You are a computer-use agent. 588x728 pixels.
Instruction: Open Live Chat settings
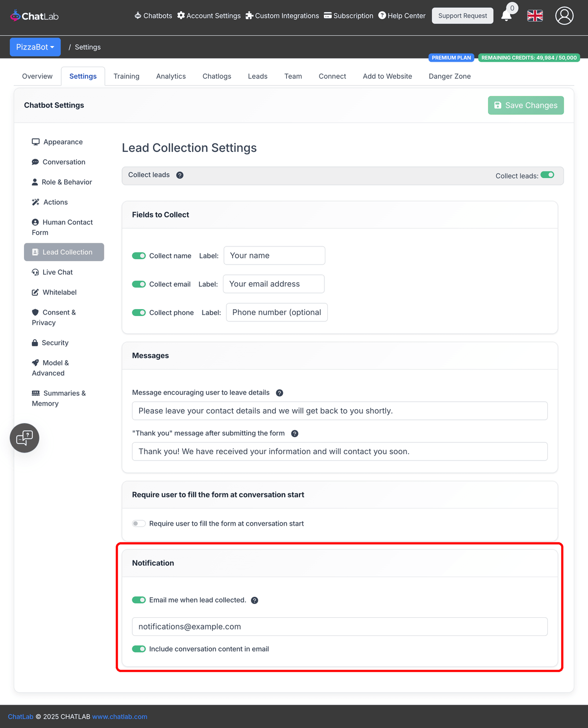pyautogui.click(x=52, y=272)
